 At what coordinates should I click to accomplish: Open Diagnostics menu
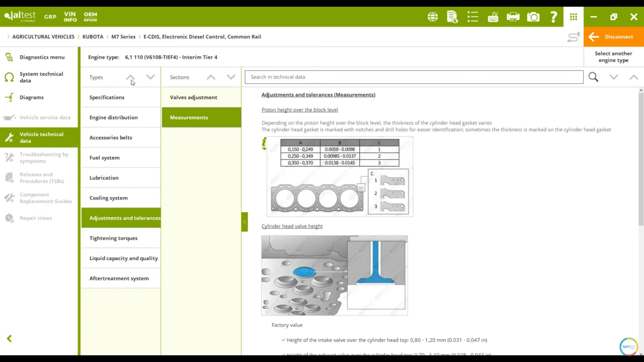tap(40, 57)
